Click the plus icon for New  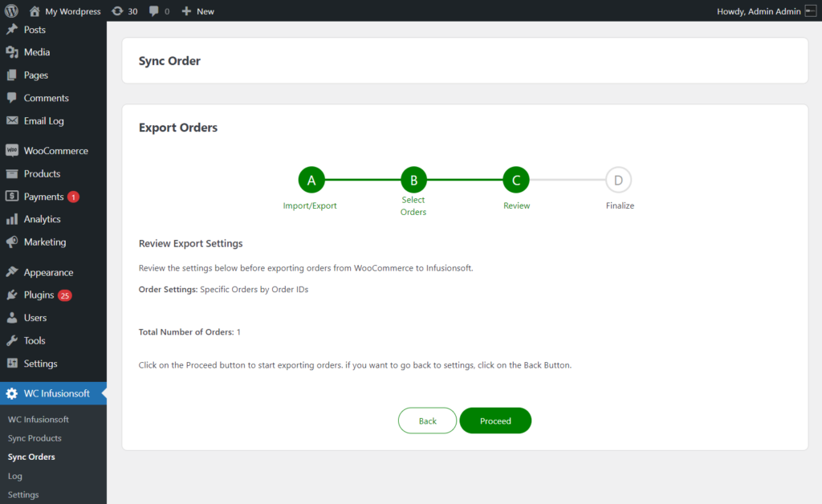click(186, 11)
